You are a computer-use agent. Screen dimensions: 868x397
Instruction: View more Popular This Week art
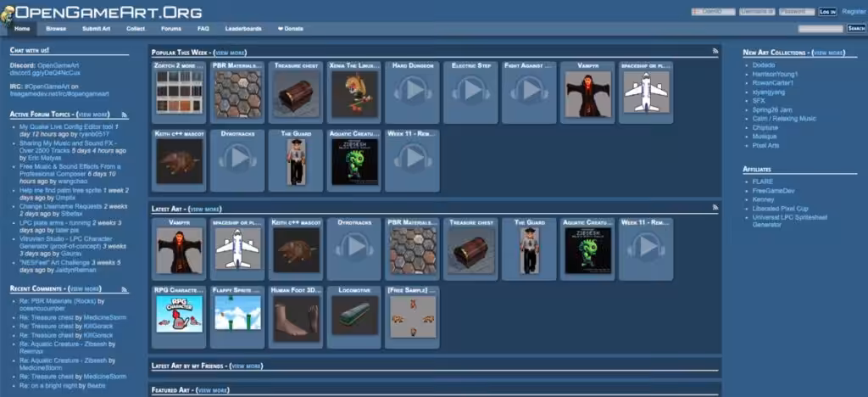[229, 53]
